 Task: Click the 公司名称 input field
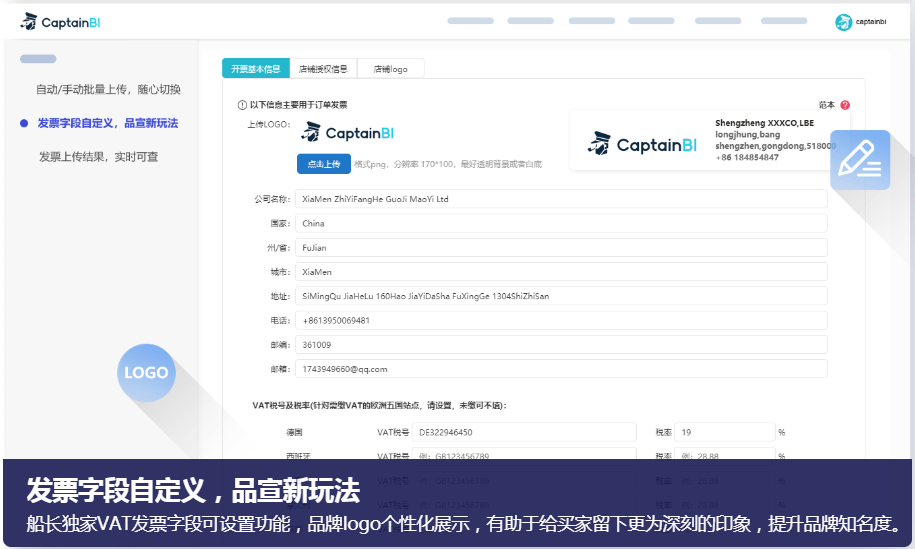tap(561, 199)
